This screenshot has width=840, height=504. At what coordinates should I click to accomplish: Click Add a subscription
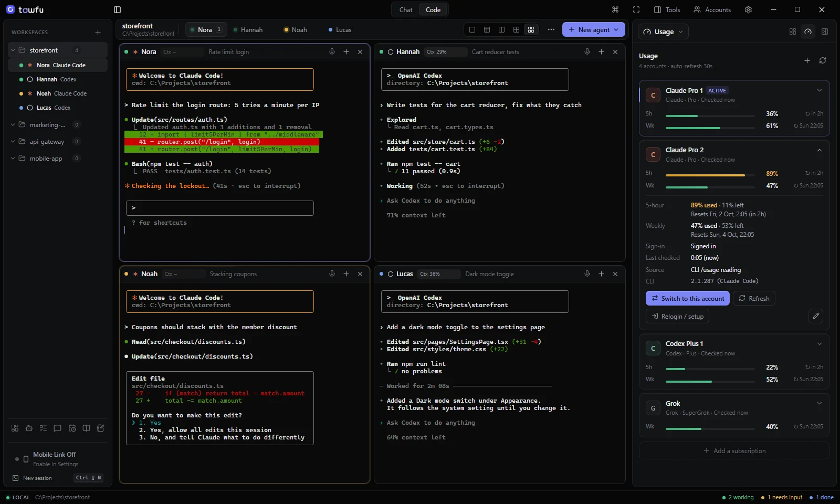coord(734,450)
